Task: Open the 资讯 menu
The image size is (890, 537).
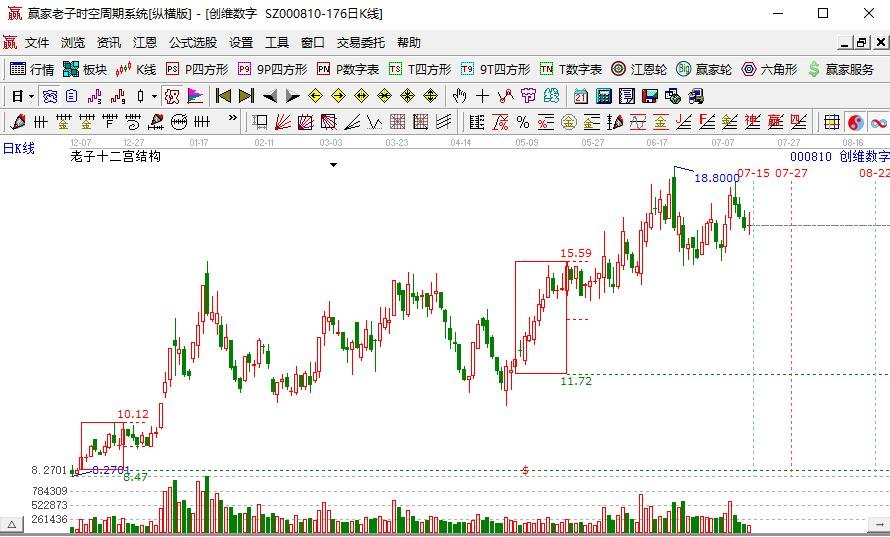Action: [108, 43]
